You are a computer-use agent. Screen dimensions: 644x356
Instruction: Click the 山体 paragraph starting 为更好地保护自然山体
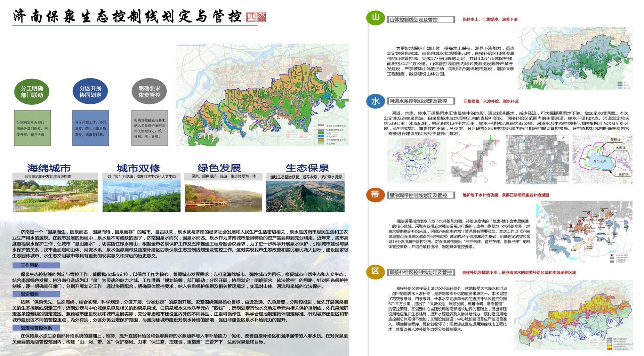point(450,61)
